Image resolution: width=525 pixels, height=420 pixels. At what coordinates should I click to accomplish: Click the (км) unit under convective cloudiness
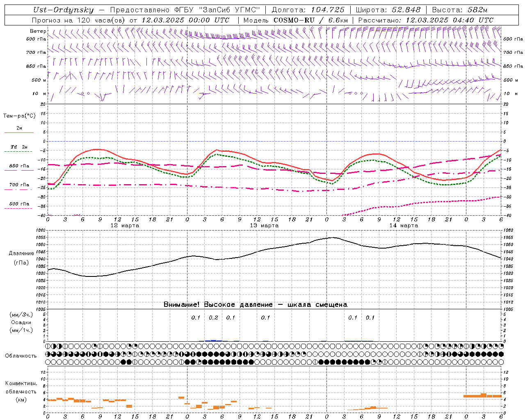[21, 399]
